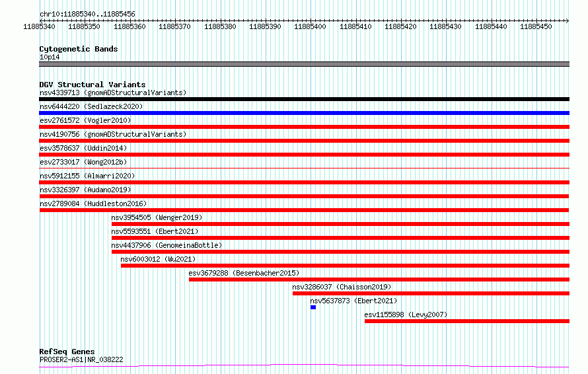The height and width of the screenshot is (374, 588).
Task: Open the nsv3286037 (Chaisson2019) label
Action: point(342,287)
